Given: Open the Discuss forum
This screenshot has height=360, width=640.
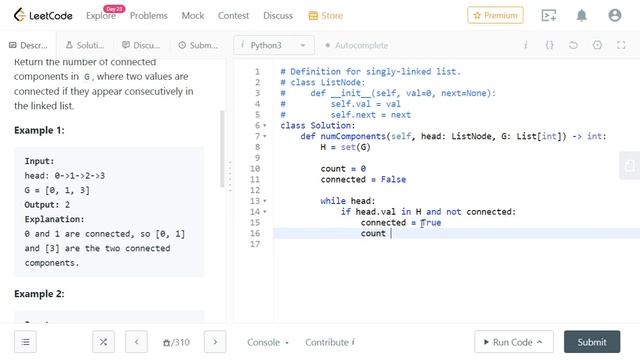Looking at the screenshot, I should 278,16.
